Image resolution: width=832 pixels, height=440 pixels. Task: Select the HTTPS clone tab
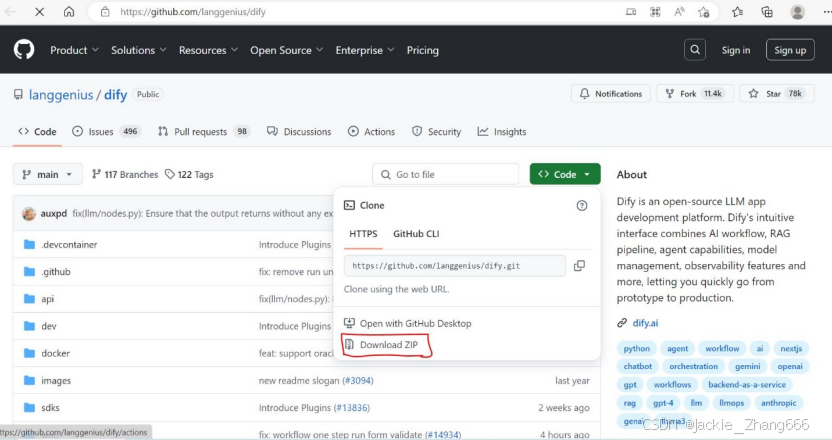pyautogui.click(x=363, y=234)
